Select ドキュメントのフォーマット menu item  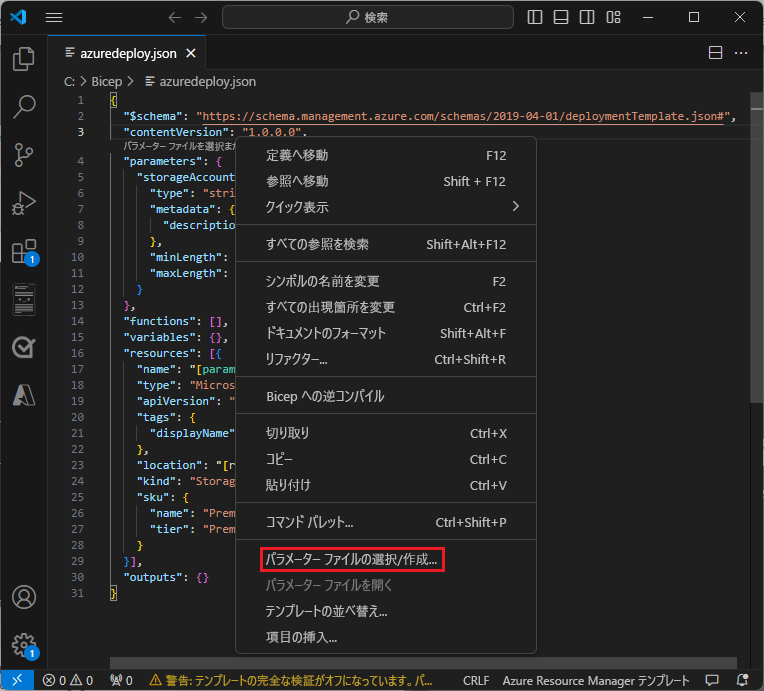coord(385,333)
